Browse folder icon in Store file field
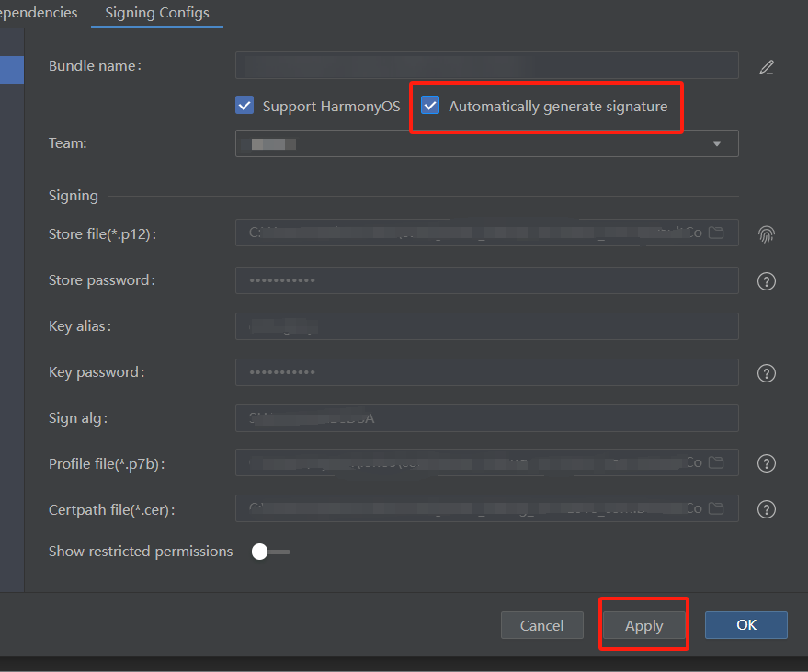This screenshot has height=672, width=808. point(716,233)
